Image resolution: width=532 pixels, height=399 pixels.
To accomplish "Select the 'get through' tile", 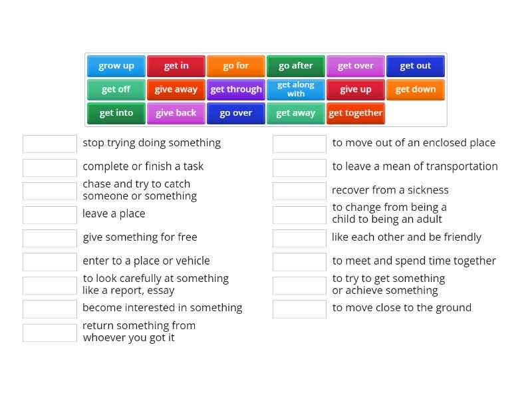I will pyautogui.click(x=235, y=89).
